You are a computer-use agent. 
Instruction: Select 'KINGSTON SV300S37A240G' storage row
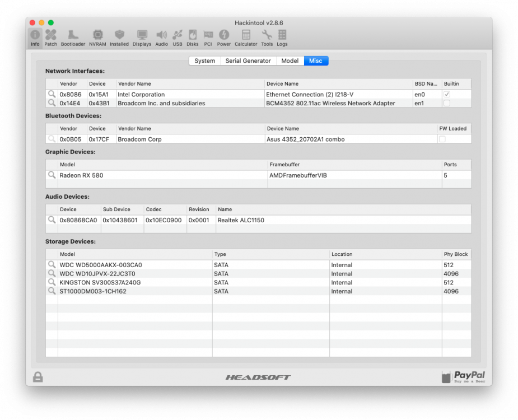(258, 282)
